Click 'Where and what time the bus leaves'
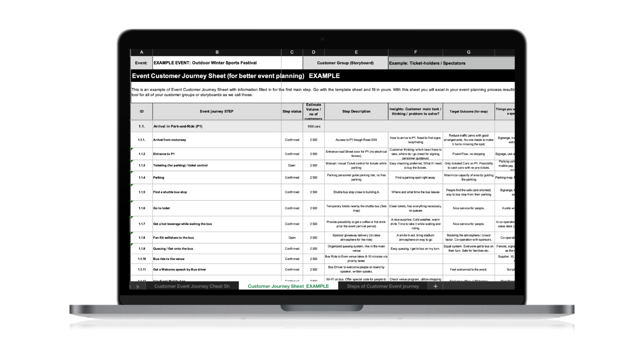644x362 pixels. point(416,192)
